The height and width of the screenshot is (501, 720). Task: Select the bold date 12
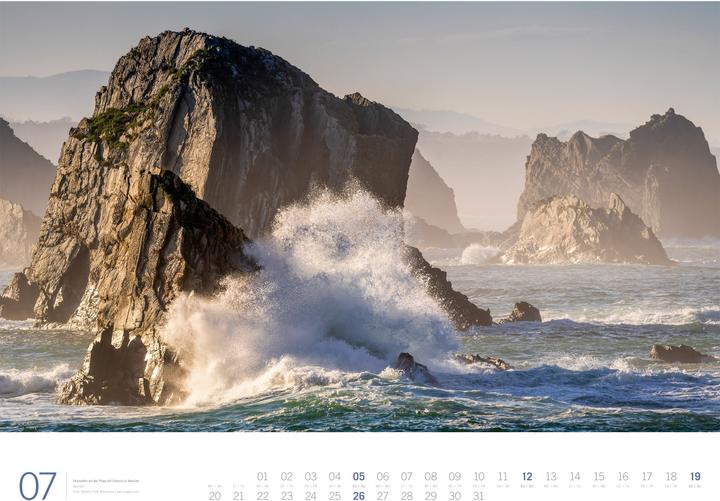[x=527, y=477]
